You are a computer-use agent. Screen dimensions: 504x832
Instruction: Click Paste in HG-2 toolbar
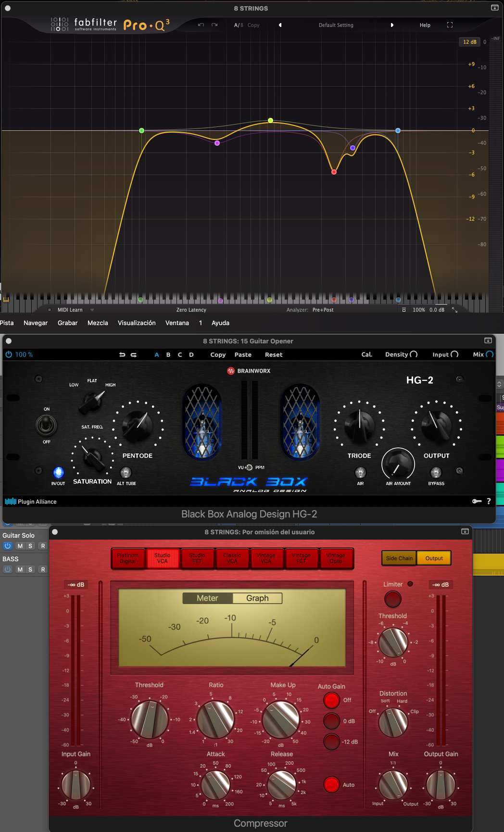(243, 355)
